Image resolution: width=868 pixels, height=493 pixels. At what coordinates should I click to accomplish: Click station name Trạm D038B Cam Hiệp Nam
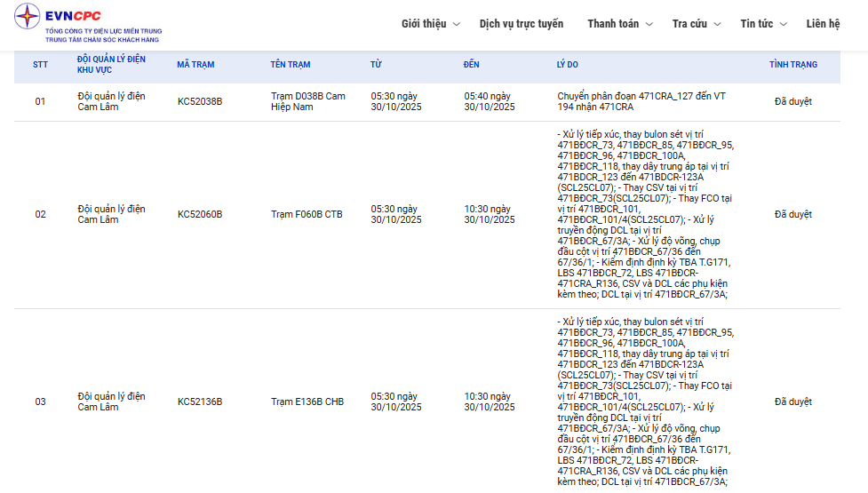click(307, 101)
